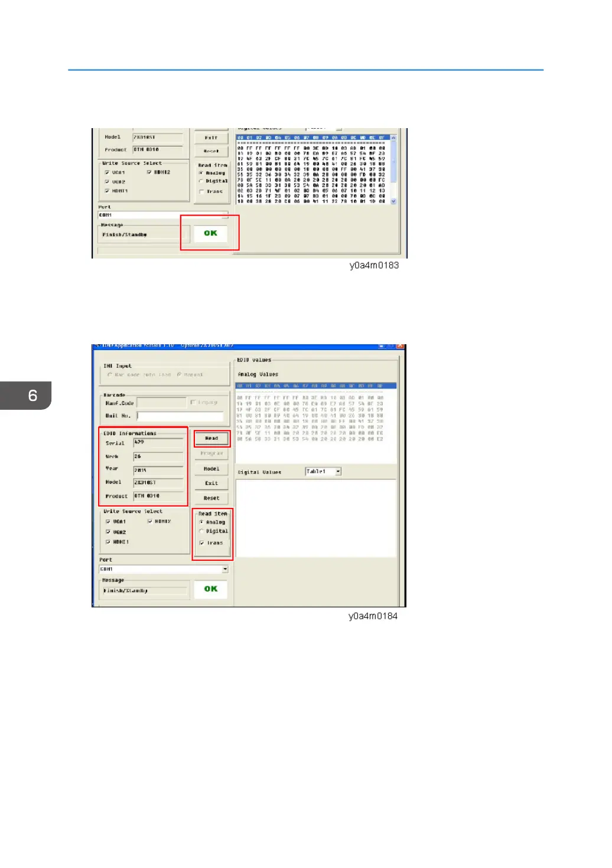Viewport: 612px width, 868px height.
Task: Click Read button in figure y0a4m0184
Action: point(211,438)
